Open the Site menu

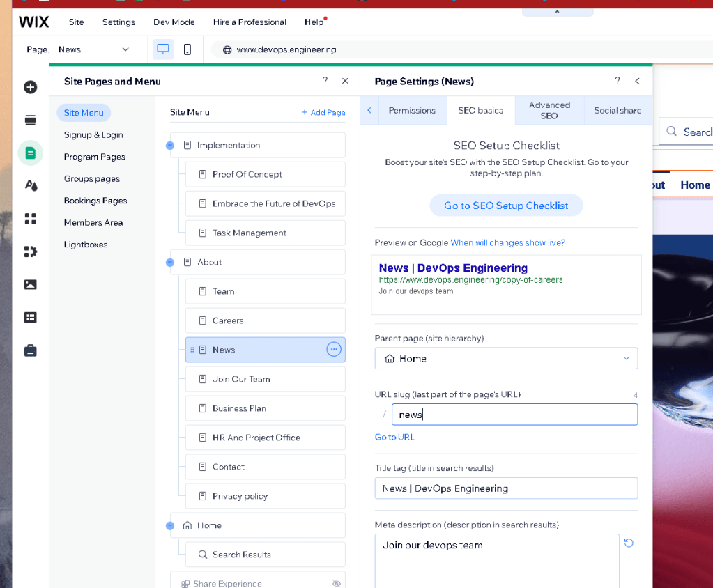[77, 22]
